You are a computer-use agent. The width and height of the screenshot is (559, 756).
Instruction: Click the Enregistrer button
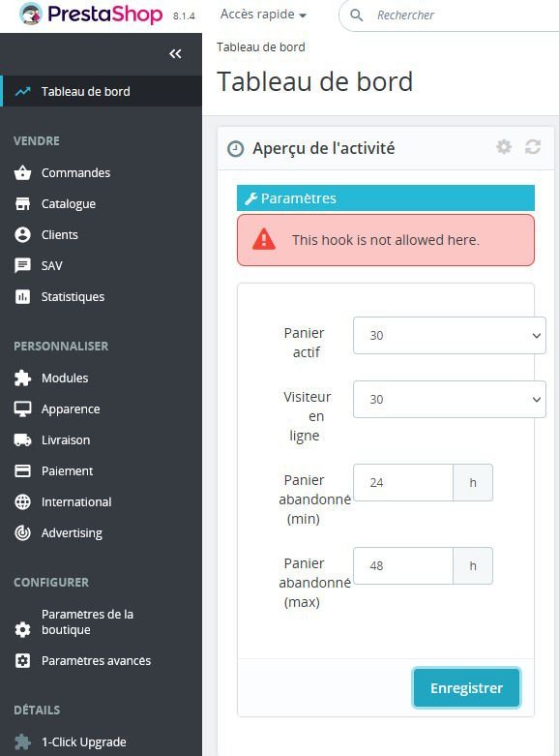point(466,688)
